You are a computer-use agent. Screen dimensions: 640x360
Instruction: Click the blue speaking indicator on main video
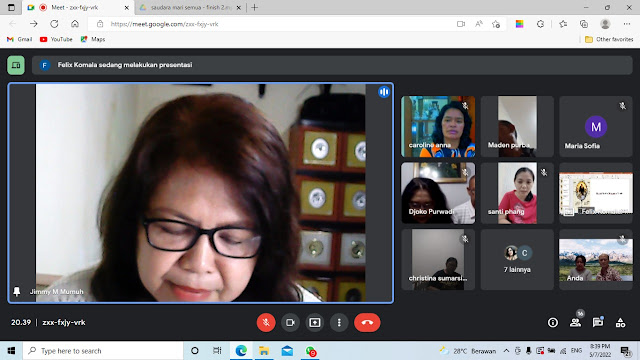[384, 92]
